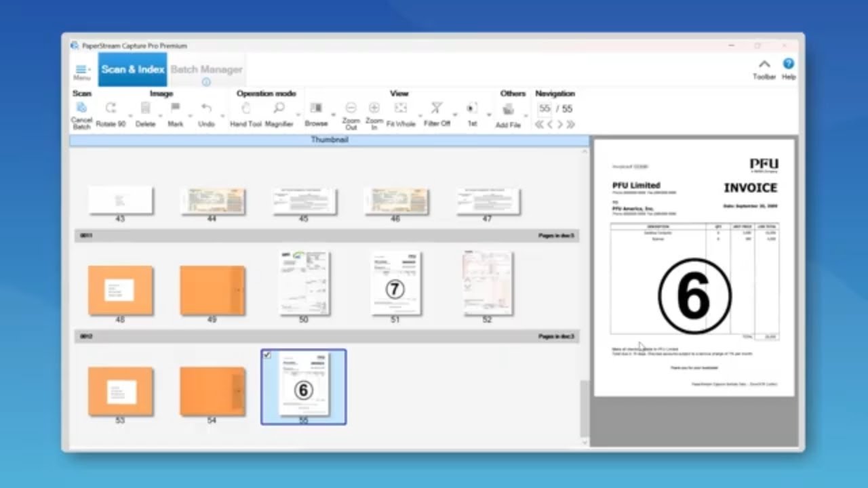
Task: Click the Zoom In icon
Action: click(374, 108)
